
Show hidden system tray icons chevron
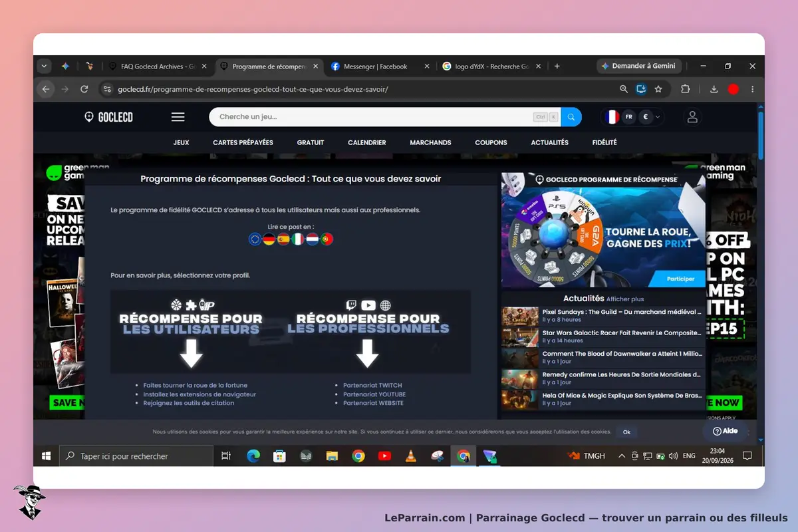622,456
